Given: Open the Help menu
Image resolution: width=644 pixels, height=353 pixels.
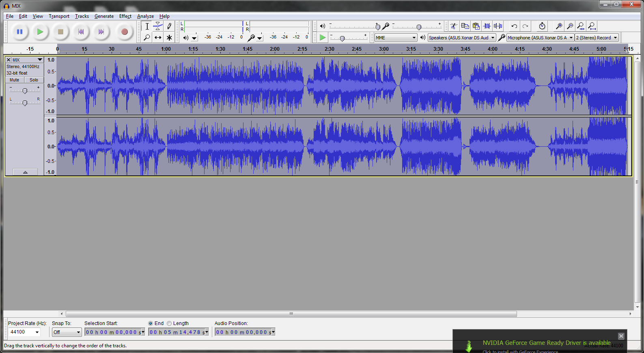Looking at the screenshot, I should (164, 16).
